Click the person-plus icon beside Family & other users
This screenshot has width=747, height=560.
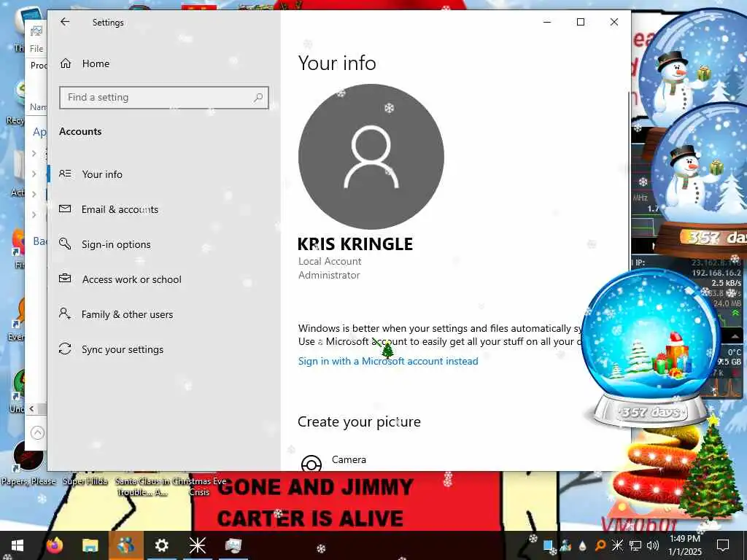coord(65,314)
